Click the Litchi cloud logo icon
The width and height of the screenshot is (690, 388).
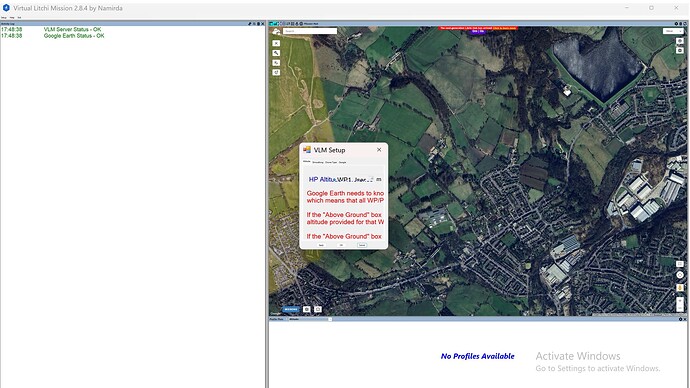coord(276,32)
